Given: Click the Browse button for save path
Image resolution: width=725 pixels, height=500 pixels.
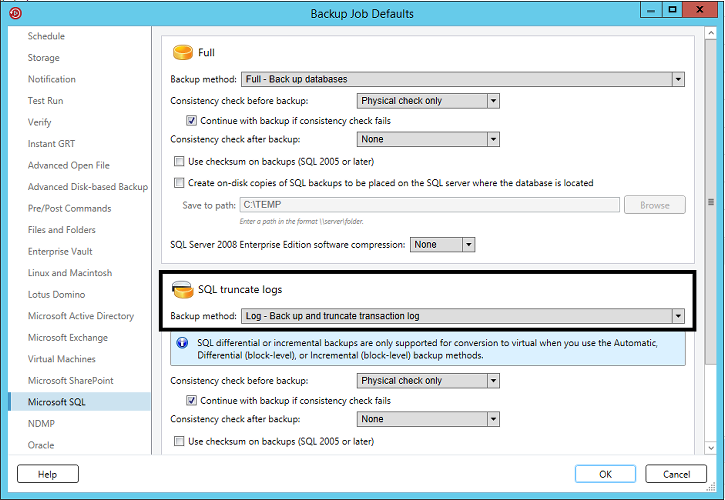Looking at the screenshot, I should pos(655,205).
